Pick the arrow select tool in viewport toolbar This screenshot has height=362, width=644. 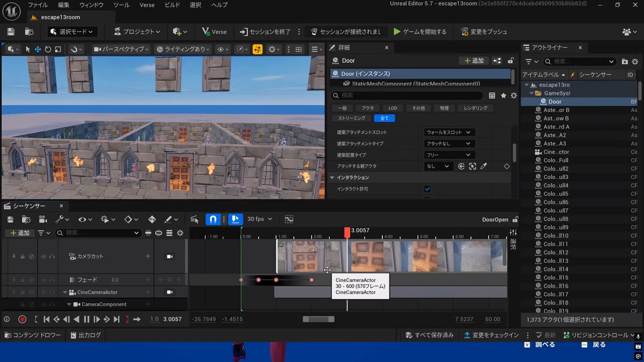coord(28,49)
